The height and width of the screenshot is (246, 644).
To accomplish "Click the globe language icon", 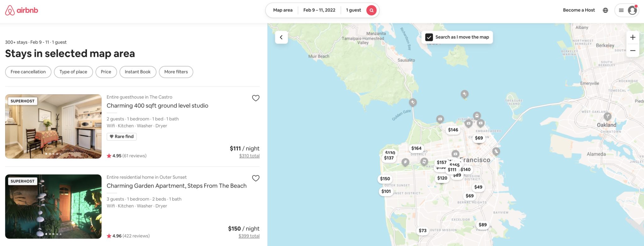I will pyautogui.click(x=606, y=10).
